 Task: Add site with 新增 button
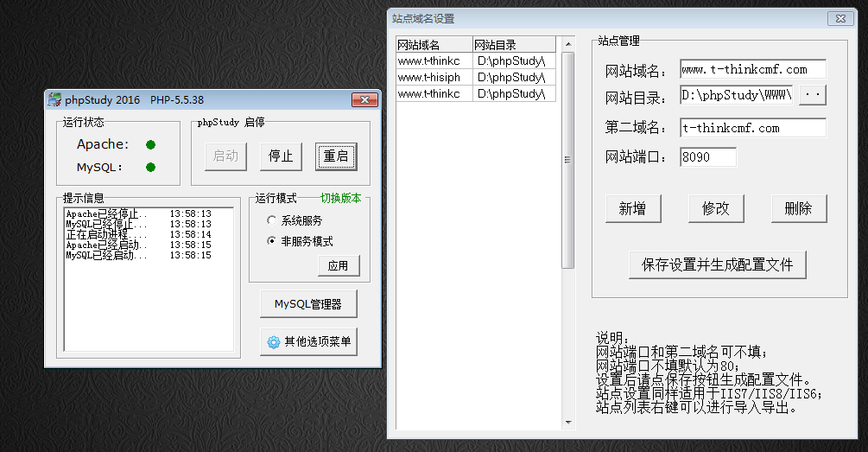[x=633, y=209]
